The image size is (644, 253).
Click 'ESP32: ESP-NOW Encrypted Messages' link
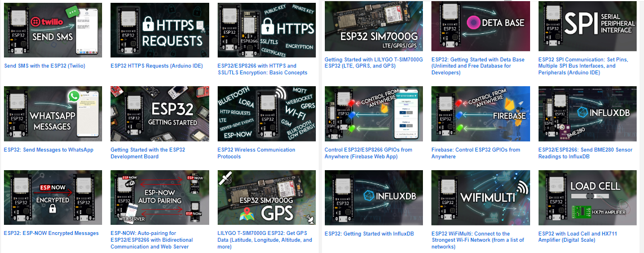51,233
